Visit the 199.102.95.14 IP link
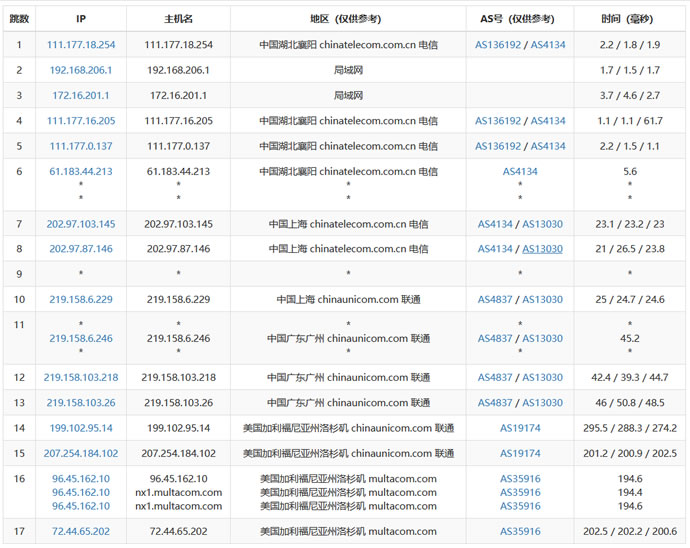The width and height of the screenshot is (690, 548). [81, 428]
